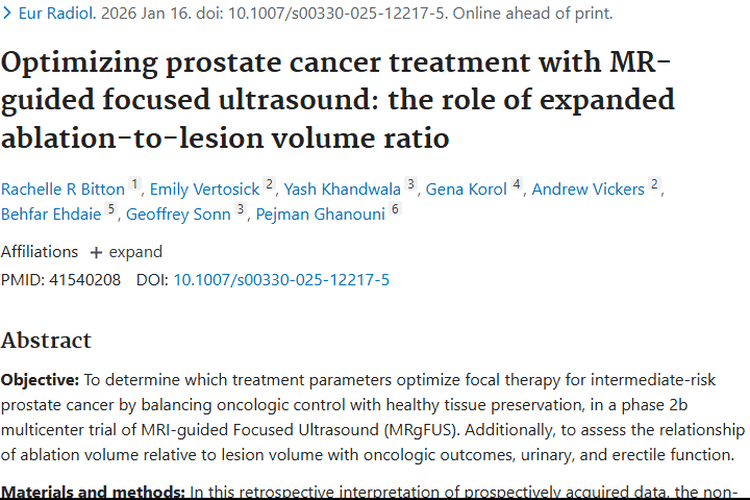Viewport: 750px width, 500px height.
Task: Follow the DOI 10.1007/s00330-025-12217-5 link
Action: [281, 280]
